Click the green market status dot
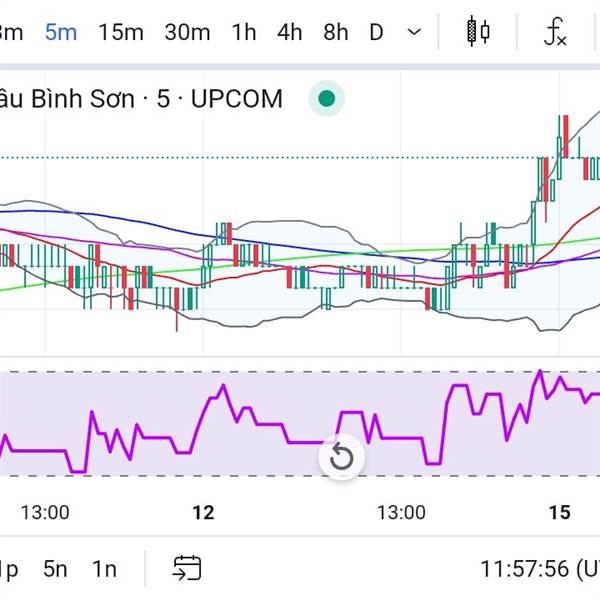 [326, 99]
